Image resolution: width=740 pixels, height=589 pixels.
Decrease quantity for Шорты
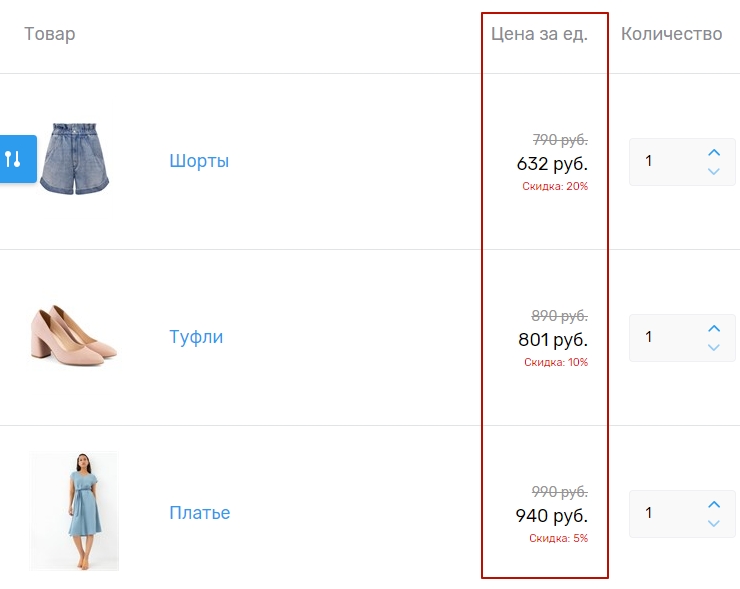[714, 171]
